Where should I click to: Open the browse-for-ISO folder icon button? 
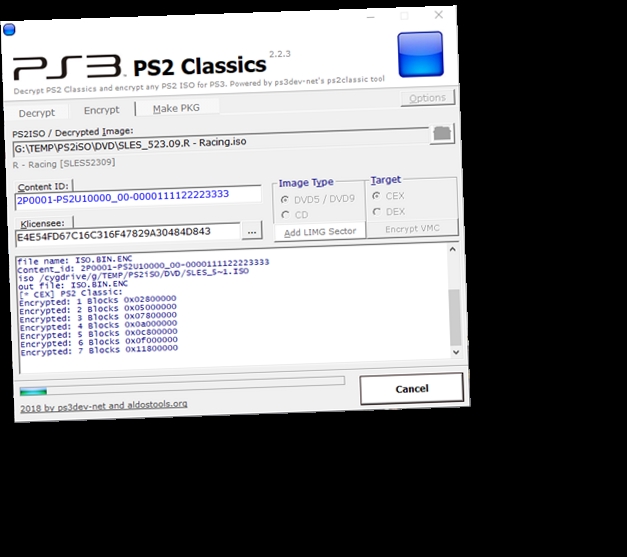442,134
